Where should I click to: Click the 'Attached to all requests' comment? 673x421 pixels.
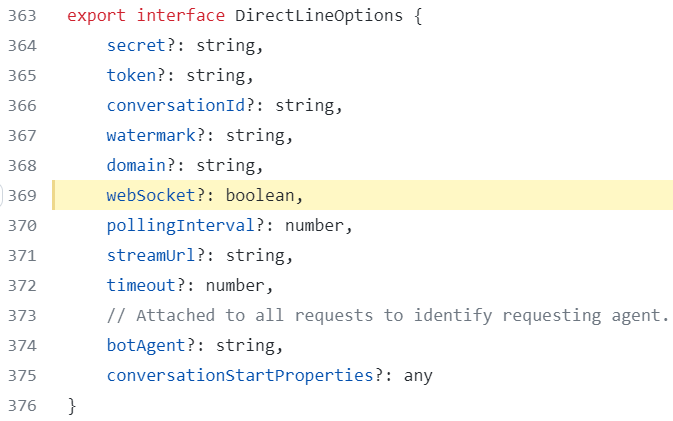(x=388, y=315)
